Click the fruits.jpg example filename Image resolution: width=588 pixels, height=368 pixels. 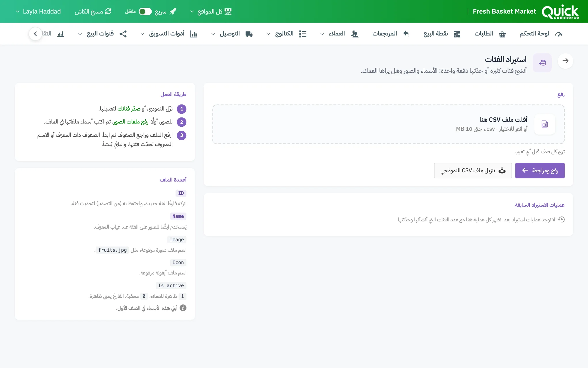(112, 250)
